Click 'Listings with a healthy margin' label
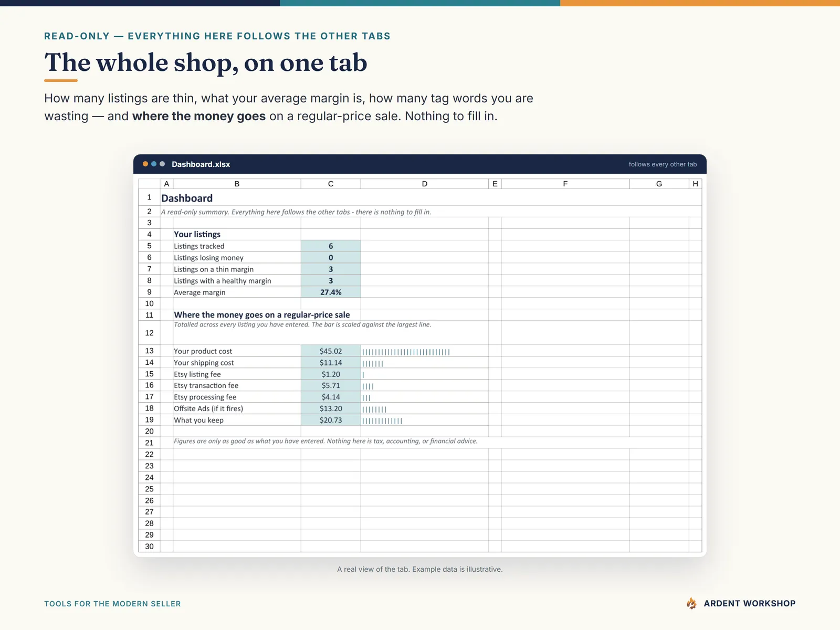This screenshot has width=840, height=630. click(x=223, y=281)
